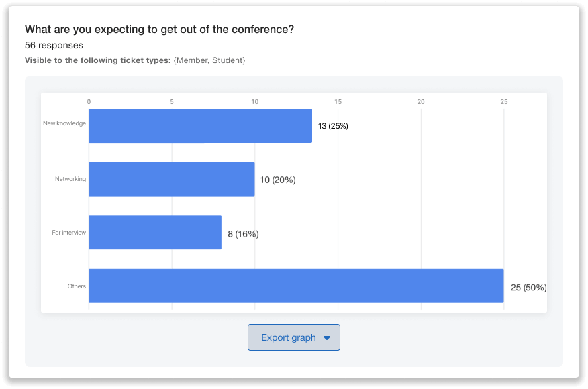Click the 8 (16%) value label
The image size is (588, 389).
click(243, 233)
